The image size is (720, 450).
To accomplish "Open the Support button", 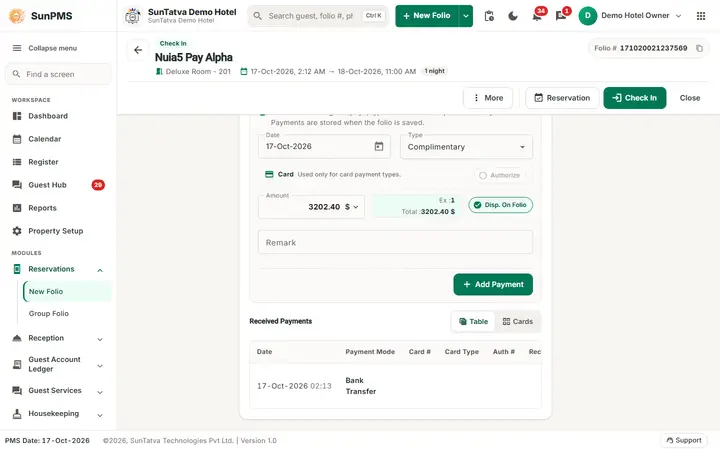I will coord(684,440).
